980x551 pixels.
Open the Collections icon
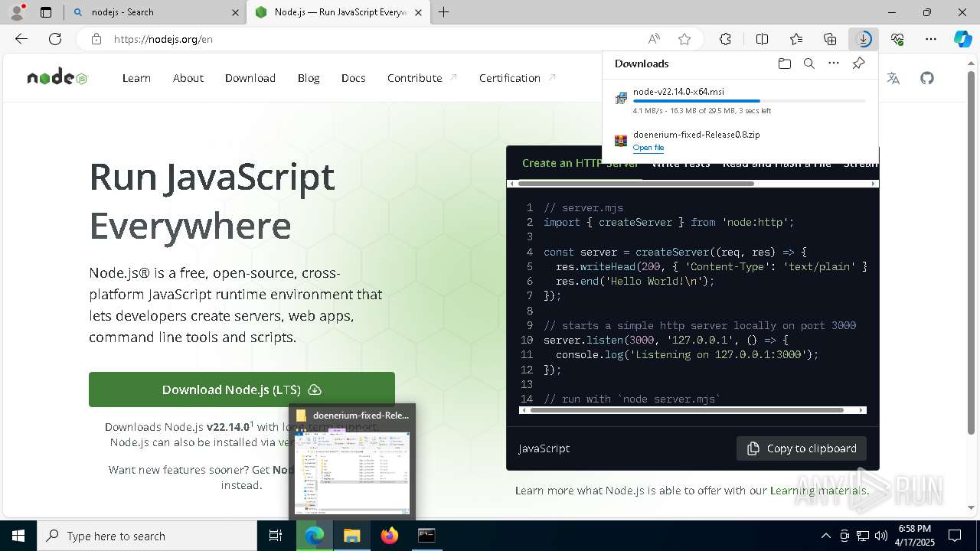pos(830,39)
